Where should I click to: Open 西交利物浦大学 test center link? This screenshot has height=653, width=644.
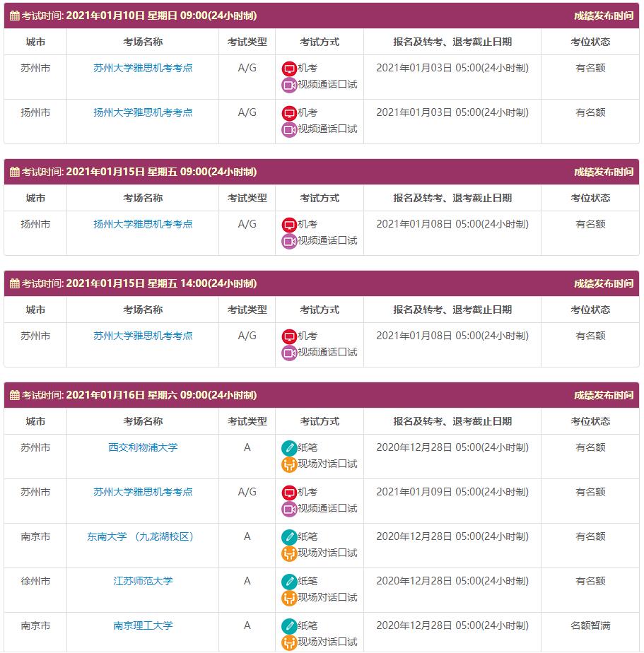point(143,447)
